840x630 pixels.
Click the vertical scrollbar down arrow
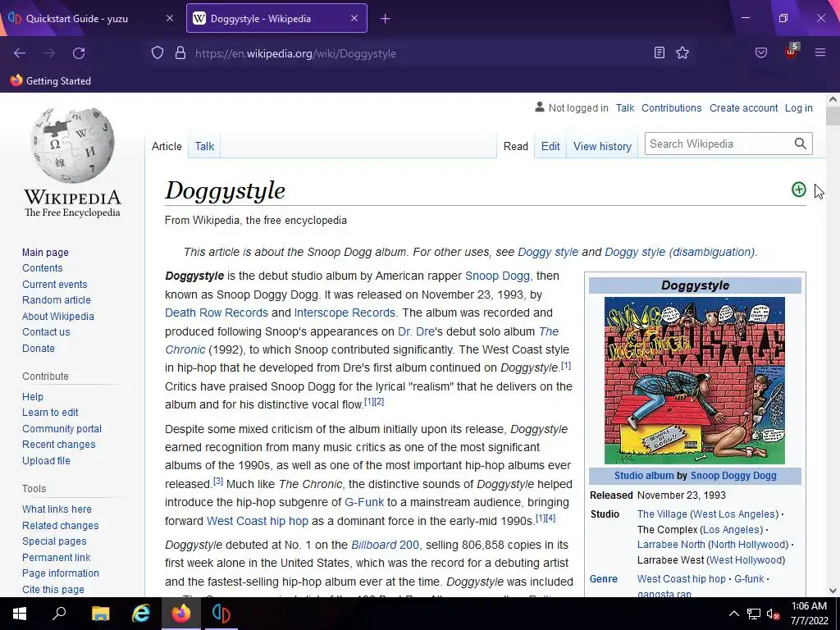832,591
